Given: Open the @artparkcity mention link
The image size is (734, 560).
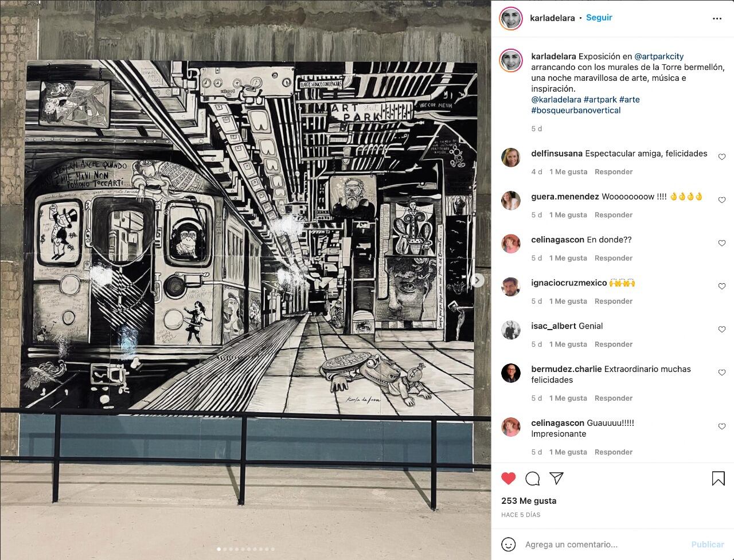Looking at the screenshot, I should 659,56.
